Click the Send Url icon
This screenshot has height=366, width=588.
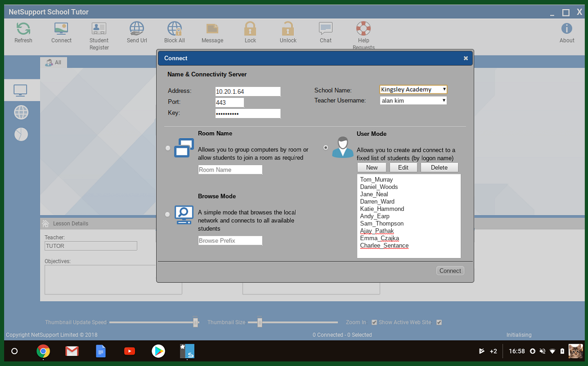pyautogui.click(x=137, y=29)
